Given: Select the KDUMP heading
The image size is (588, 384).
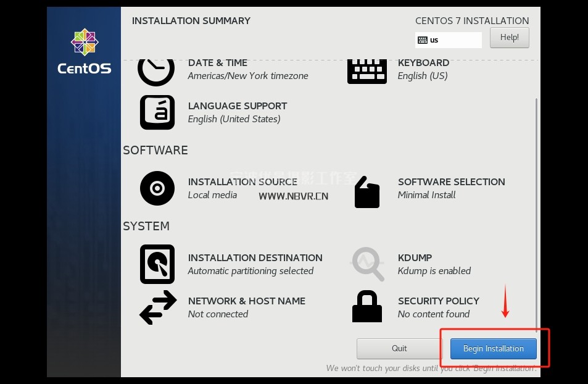Looking at the screenshot, I should pyautogui.click(x=415, y=257).
